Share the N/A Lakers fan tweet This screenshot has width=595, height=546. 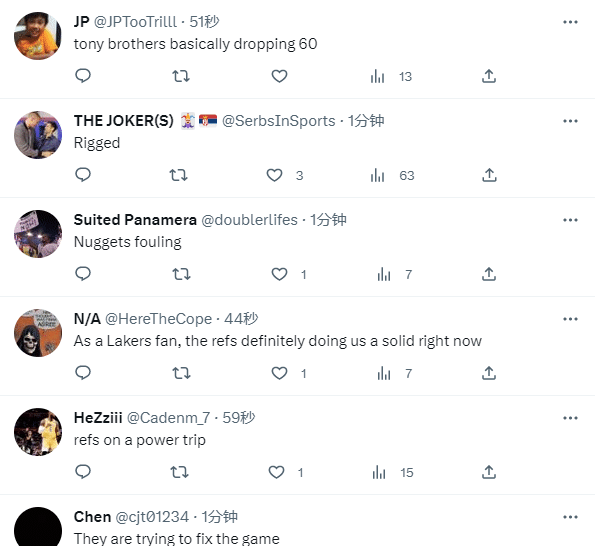point(489,373)
